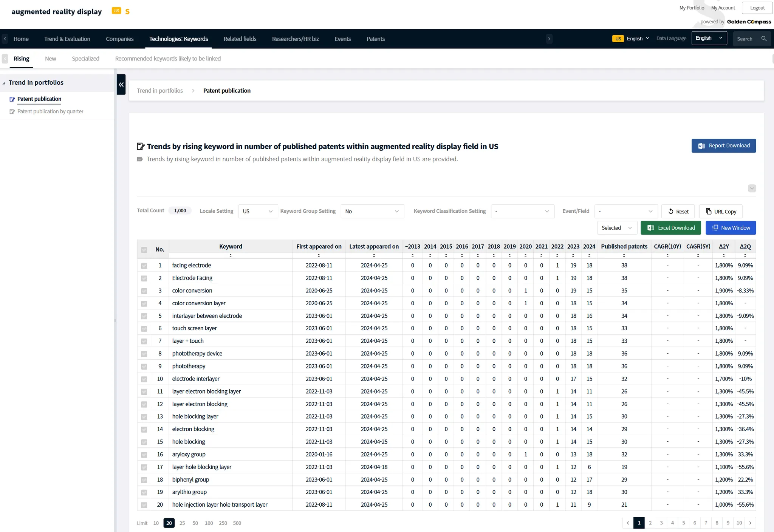Open the Data Language English dropdown
This screenshot has height=532, width=774.
tap(709, 38)
